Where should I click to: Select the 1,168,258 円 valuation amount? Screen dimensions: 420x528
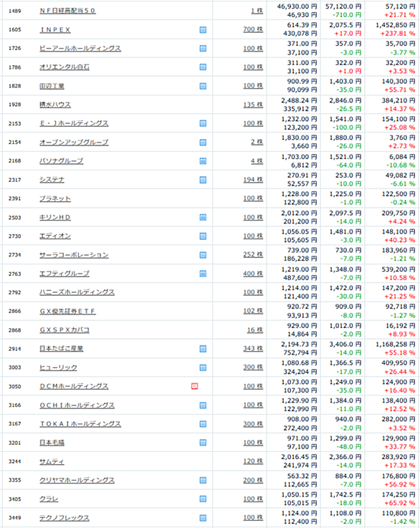396,345
